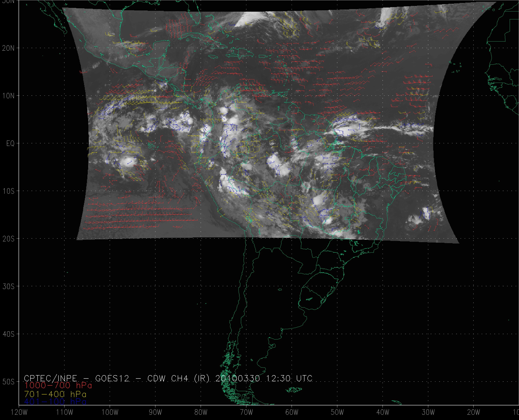Click the EQ equator latitude label
Image resolution: width=519 pixels, height=420 pixels.
[x=10, y=143]
